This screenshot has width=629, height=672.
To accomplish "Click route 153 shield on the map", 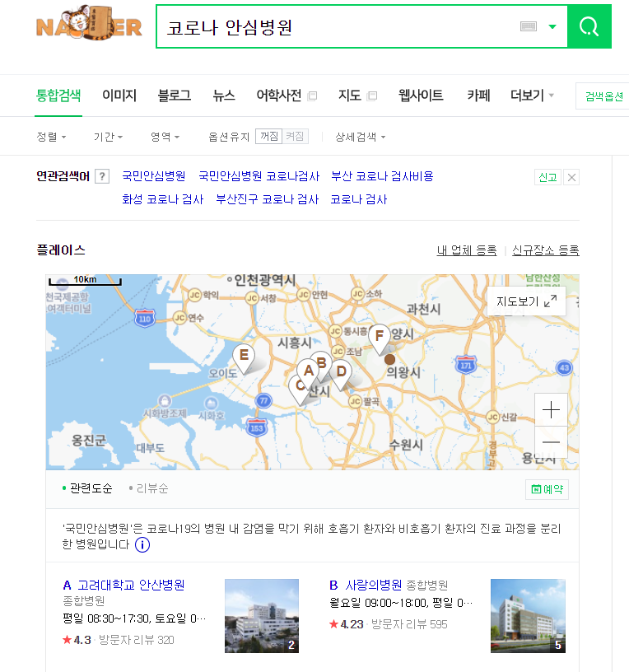I will (x=257, y=427).
